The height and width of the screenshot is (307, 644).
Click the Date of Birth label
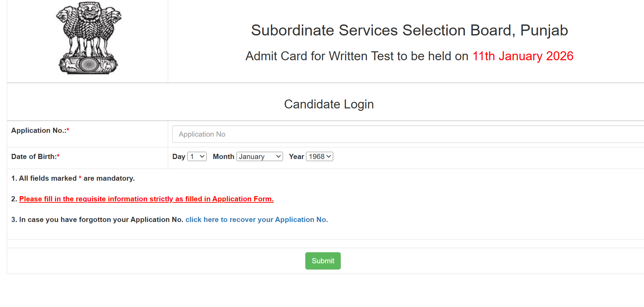click(x=34, y=157)
